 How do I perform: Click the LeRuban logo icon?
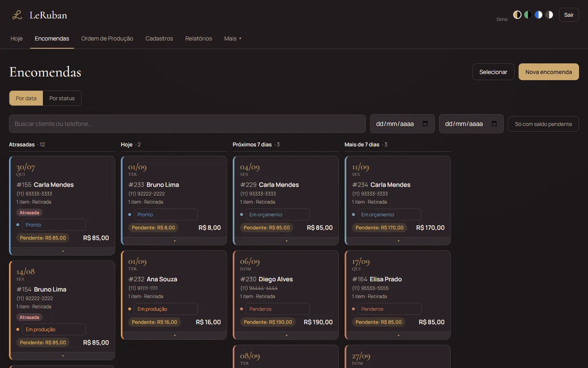pyautogui.click(x=17, y=15)
